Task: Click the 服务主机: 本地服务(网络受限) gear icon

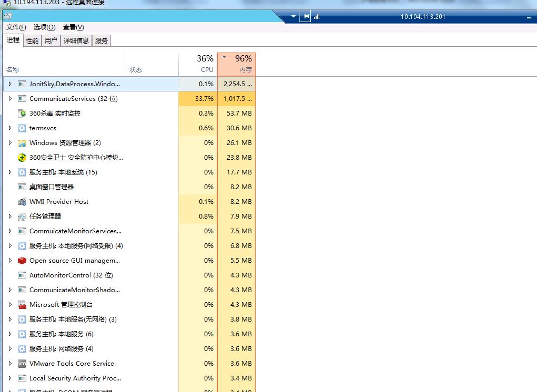Action: (x=22, y=245)
